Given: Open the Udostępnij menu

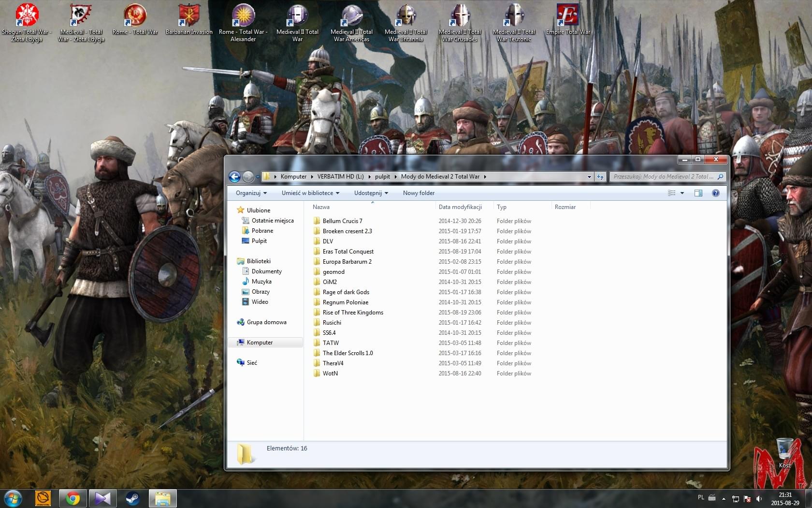Looking at the screenshot, I should 371,193.
